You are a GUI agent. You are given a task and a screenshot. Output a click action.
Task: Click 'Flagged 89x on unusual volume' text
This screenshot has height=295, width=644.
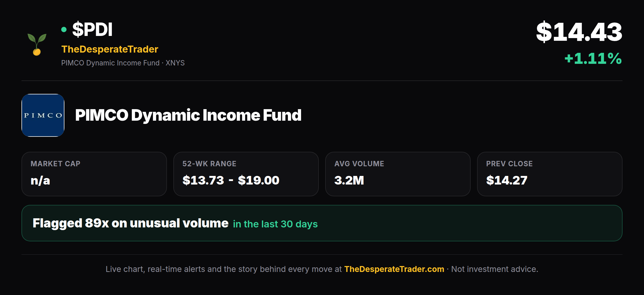[130, 223]
